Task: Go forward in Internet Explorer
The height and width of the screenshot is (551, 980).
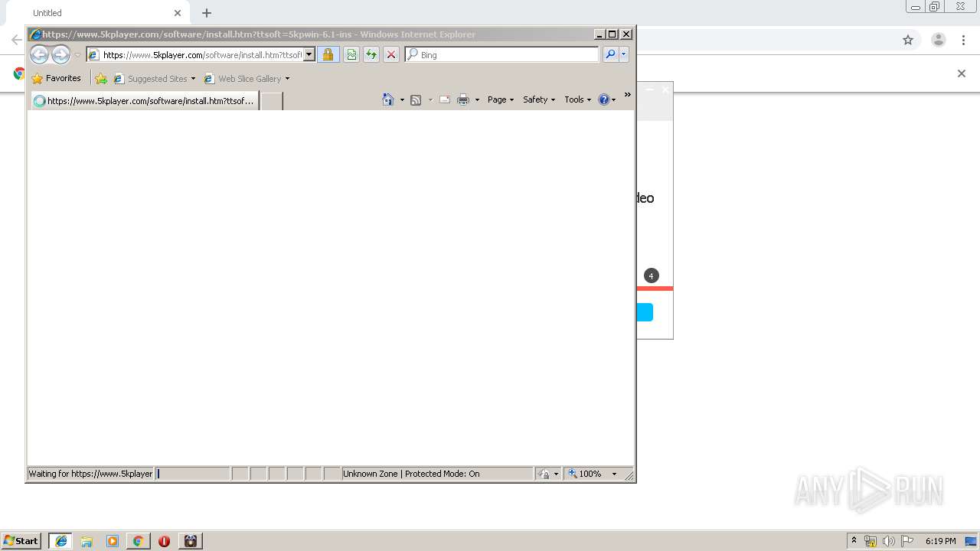Action: (x=60, y=54)
